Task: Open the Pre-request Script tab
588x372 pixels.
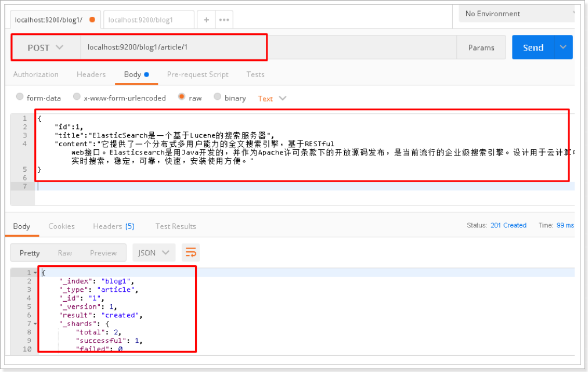Action: [197, 75]
